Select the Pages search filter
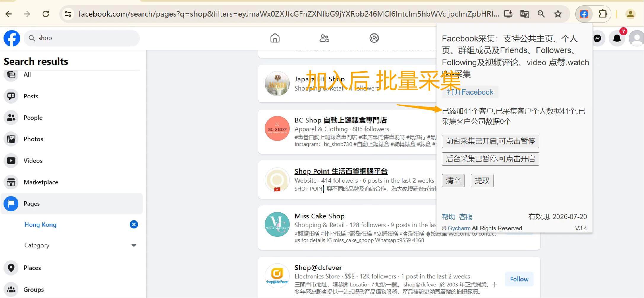This screenshot has width=644, height=298. pos(72,204)
